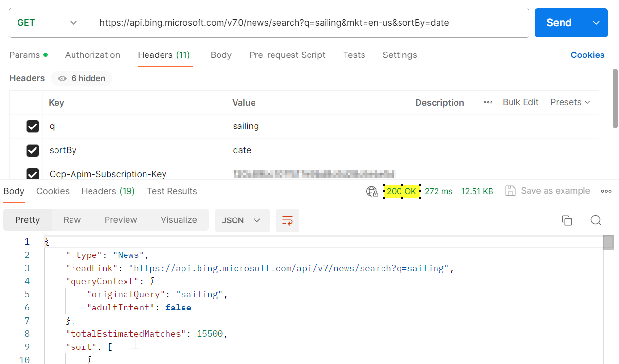
Task: Click Save as example
Action: tap(548, 191)
